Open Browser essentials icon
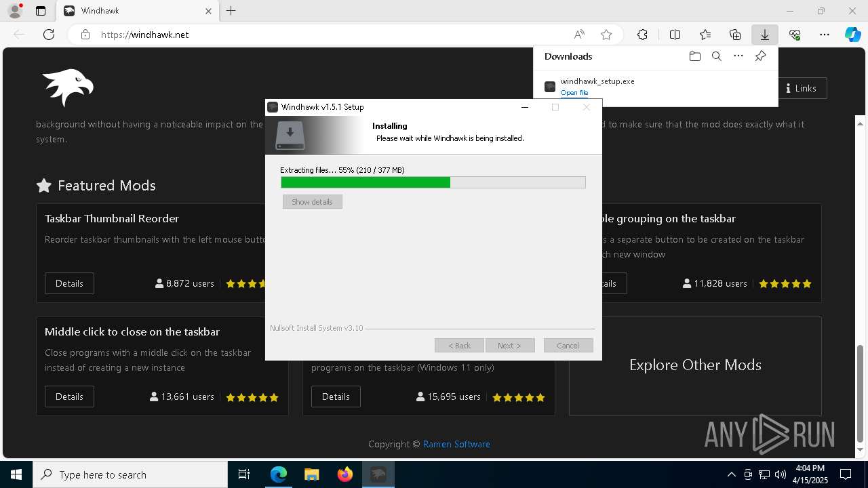Screen dimensions: 868x488 point(795,35)
